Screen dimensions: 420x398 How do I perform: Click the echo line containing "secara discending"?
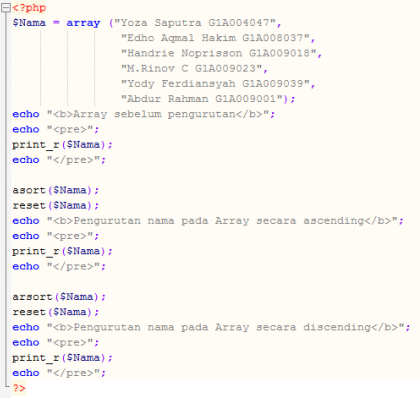click(x=211, y=328)
